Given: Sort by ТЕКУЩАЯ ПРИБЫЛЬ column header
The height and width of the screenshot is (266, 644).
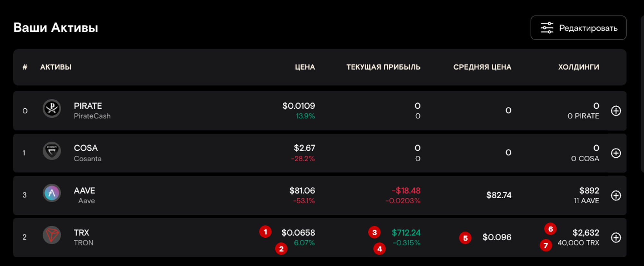Looking at the screenshot, I should (x=383, y=67).
